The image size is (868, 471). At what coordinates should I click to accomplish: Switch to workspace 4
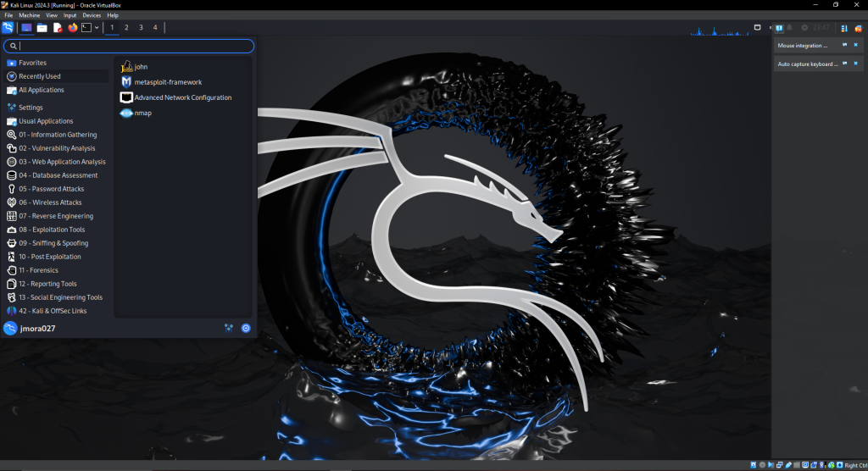click(x=155, y=27)
